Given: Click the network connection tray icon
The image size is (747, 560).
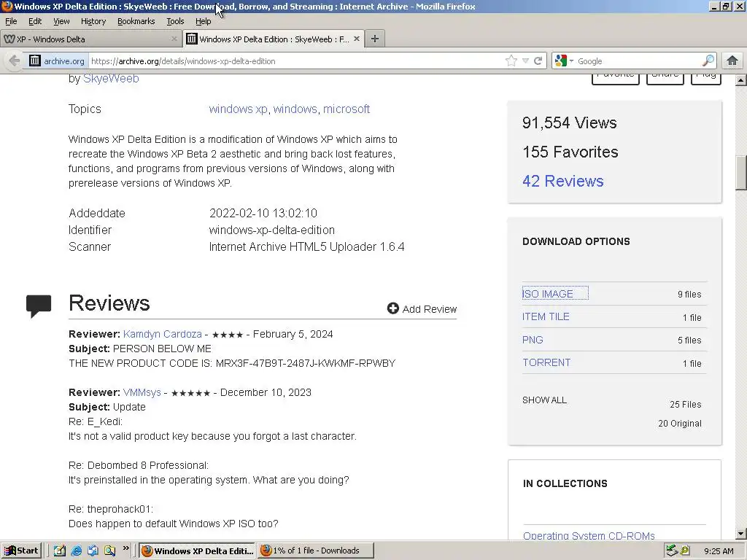Looking at the screenshot, I should point(672,551).
